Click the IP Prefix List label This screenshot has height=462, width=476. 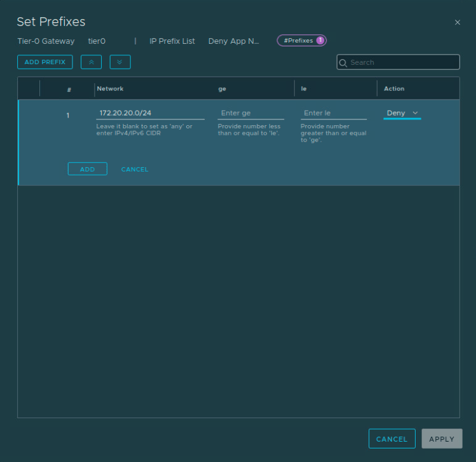click(172, 41)
